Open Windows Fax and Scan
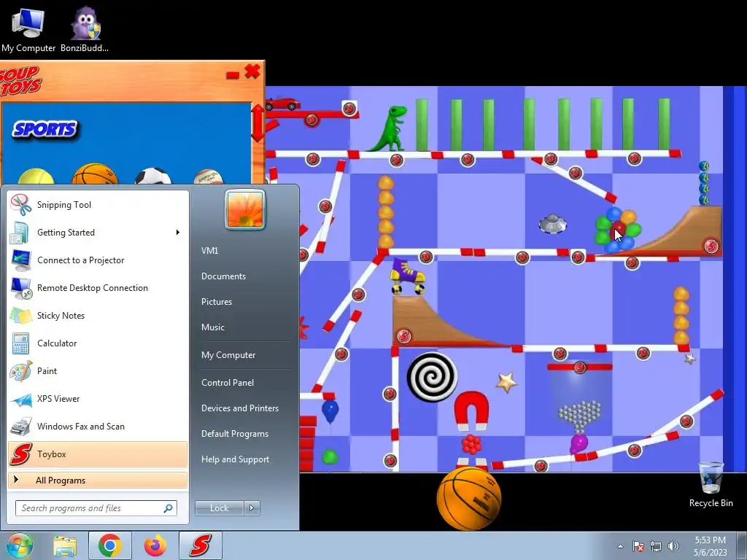The image size is (747, 560). (98, 426)
